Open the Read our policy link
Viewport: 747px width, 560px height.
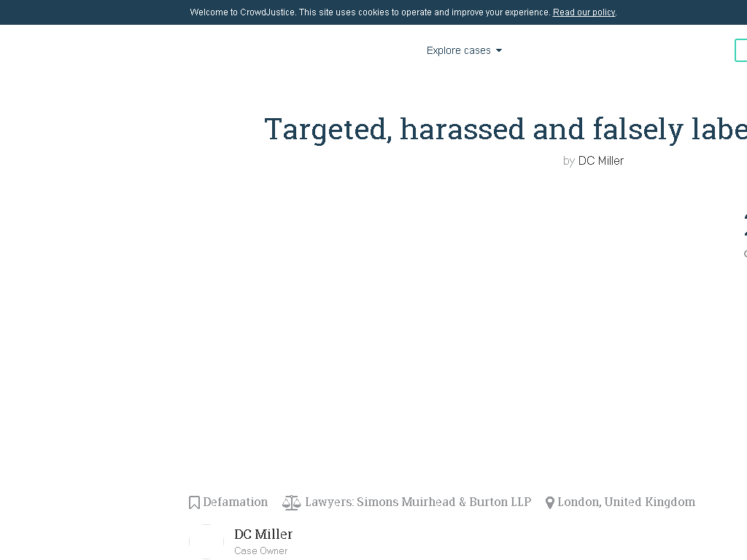tap(584, 12)
